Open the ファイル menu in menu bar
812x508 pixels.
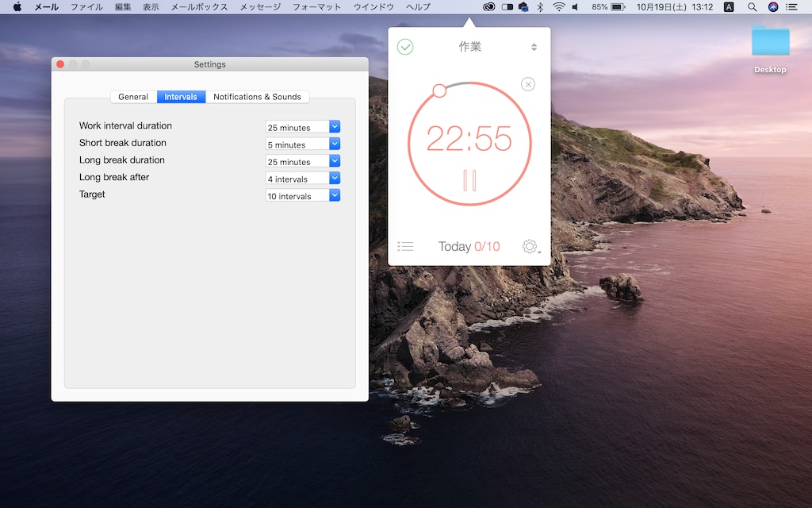click(86, 7)
